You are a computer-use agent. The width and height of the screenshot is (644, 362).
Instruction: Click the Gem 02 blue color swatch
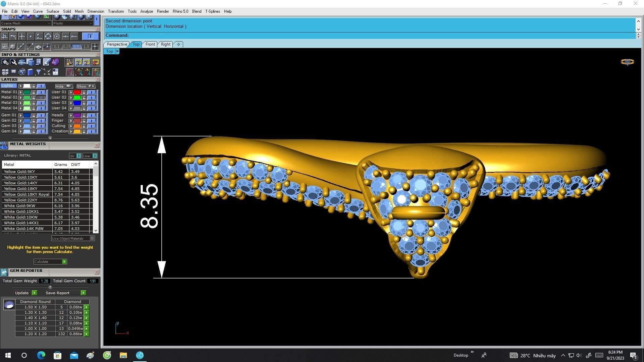[27, 121]
